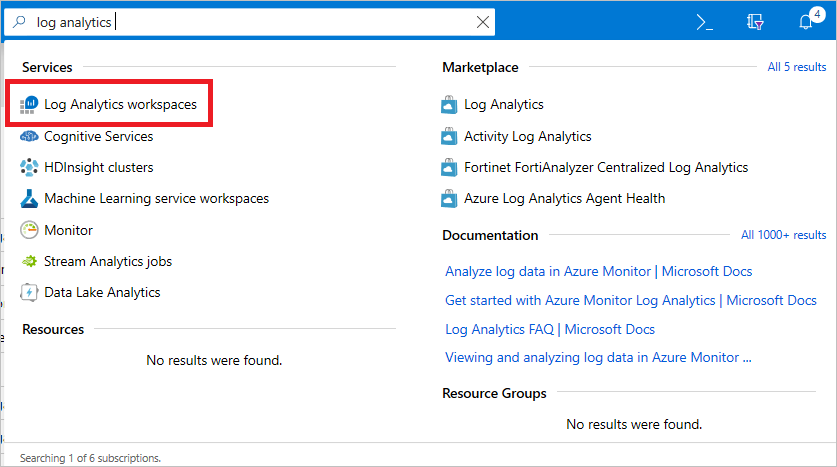
Task: Click Azure Log Analytics Agent Health bag icon
Action: pos(449,199)
